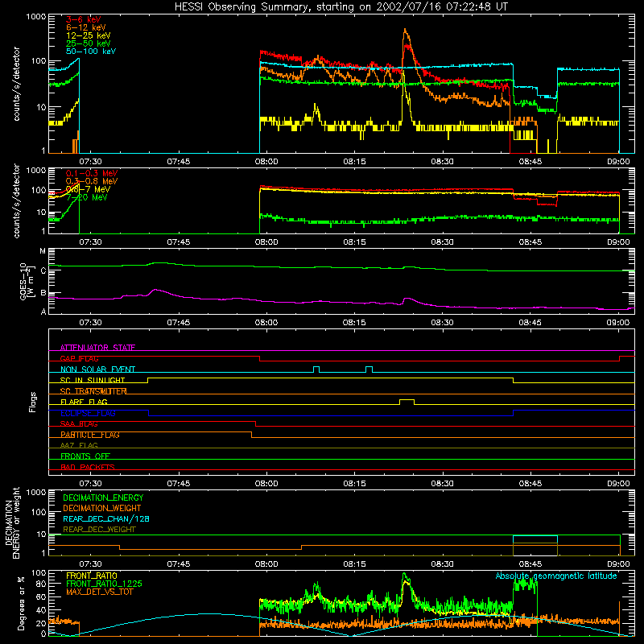Click the M class tick on GOES axis
This screenshot has height=644, width=644.
point(43,251)
